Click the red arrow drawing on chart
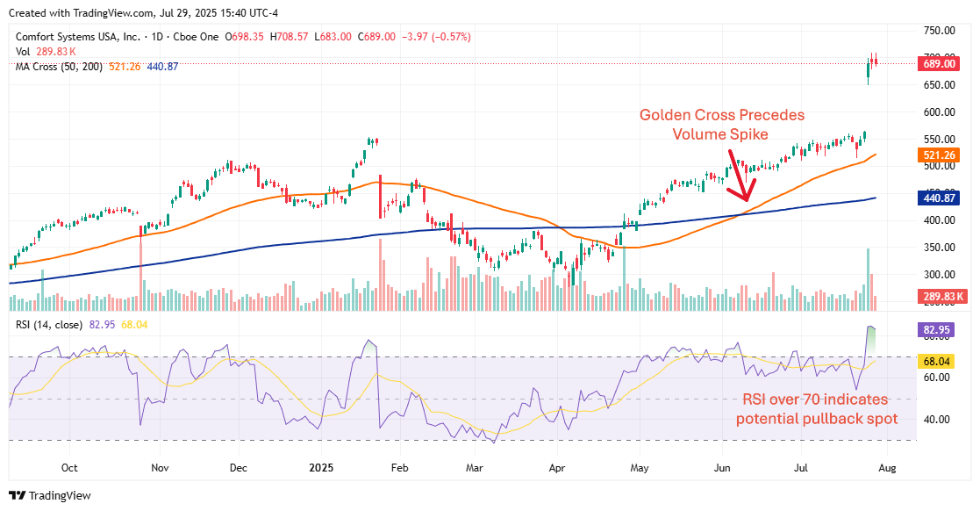 [x=741, y=176]
